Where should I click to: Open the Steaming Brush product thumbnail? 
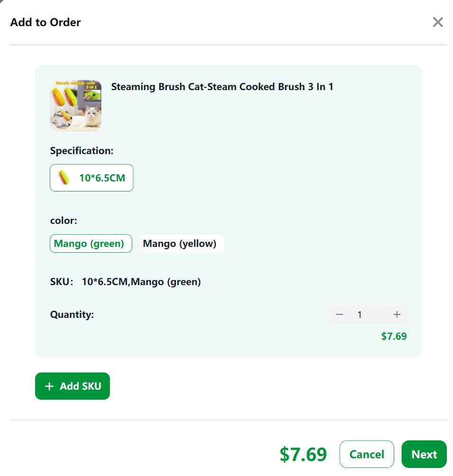point(75,106)
